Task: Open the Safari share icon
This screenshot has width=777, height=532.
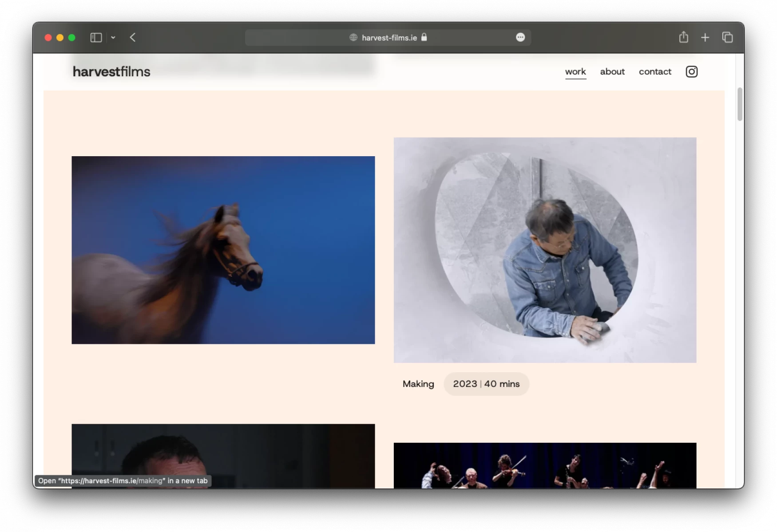Action: pyautogui.click(x=683, y=37)
